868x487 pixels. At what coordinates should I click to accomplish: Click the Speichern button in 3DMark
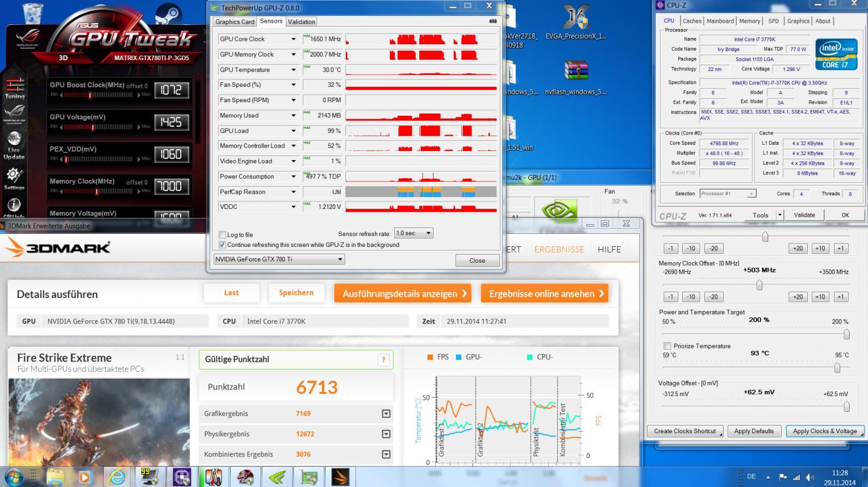296,293
